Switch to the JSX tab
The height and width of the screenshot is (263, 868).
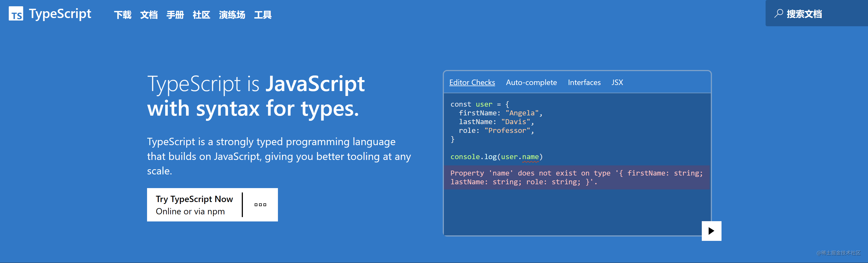[x=617, y=82]
